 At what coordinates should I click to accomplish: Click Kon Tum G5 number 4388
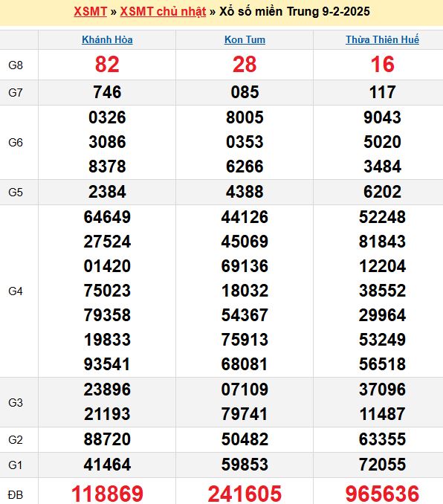(245, 192)
